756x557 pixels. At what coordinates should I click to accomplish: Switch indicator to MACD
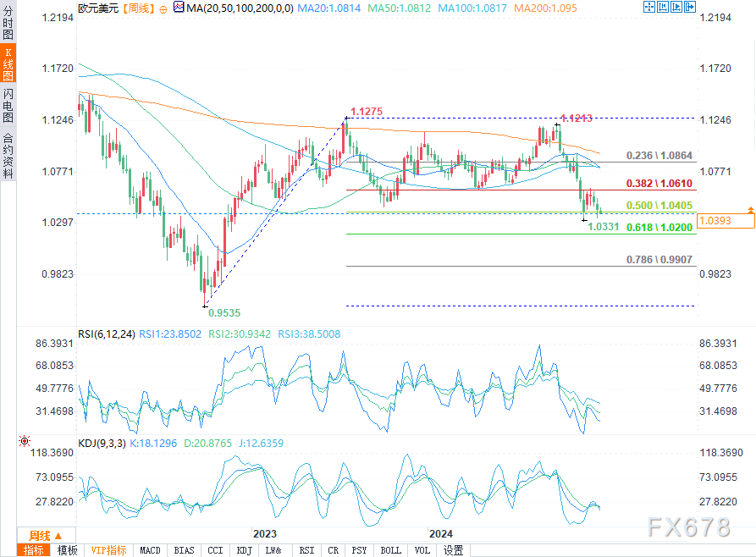tap(150, 550)
